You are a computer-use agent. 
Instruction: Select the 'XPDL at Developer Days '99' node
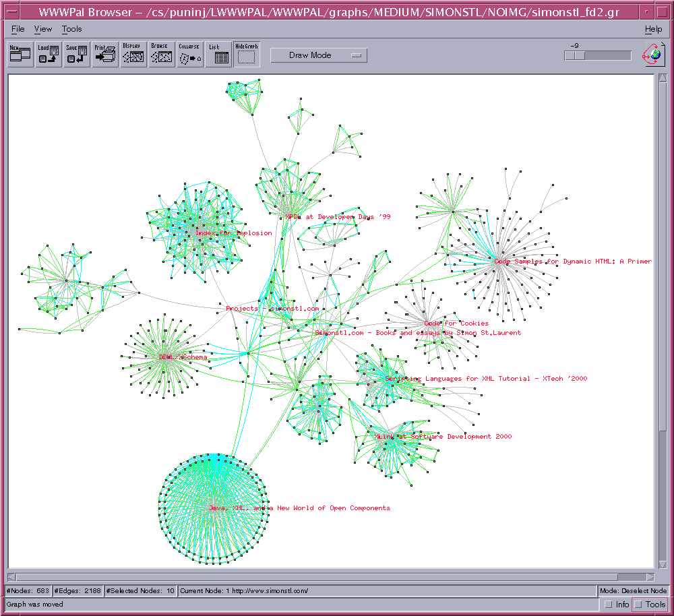coord(338,216)
